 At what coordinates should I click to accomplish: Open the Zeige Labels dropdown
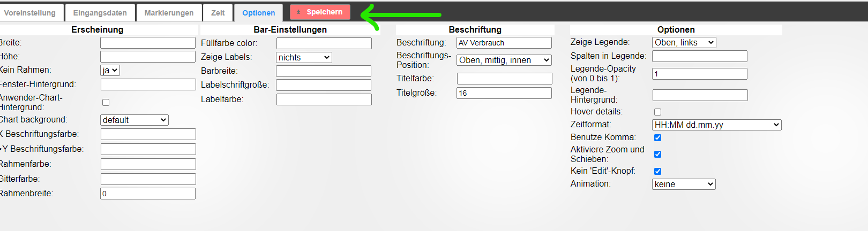(304, 57)
